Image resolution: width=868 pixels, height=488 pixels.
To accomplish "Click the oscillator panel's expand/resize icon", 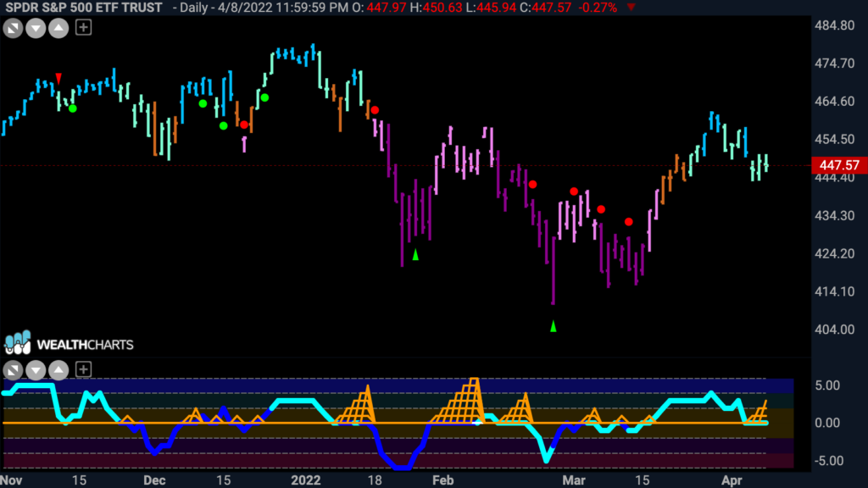I will tap(13, 369).
